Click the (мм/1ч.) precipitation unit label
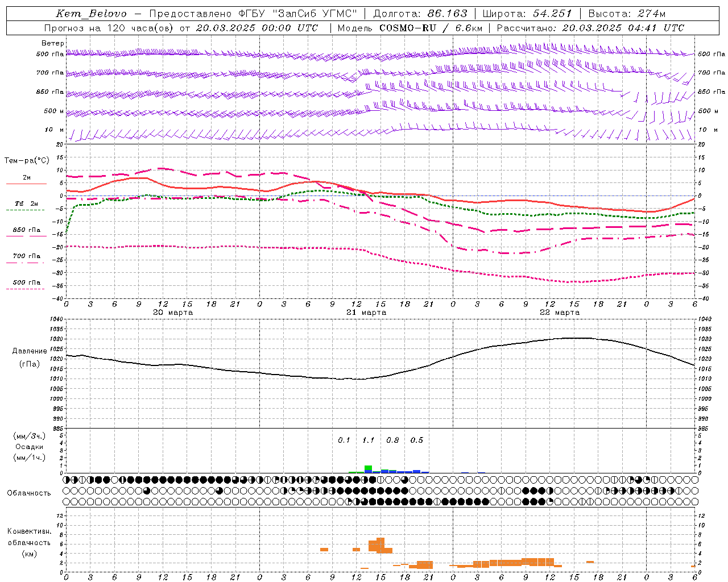This screenshot has height=582, width=728. coord(30,458)
